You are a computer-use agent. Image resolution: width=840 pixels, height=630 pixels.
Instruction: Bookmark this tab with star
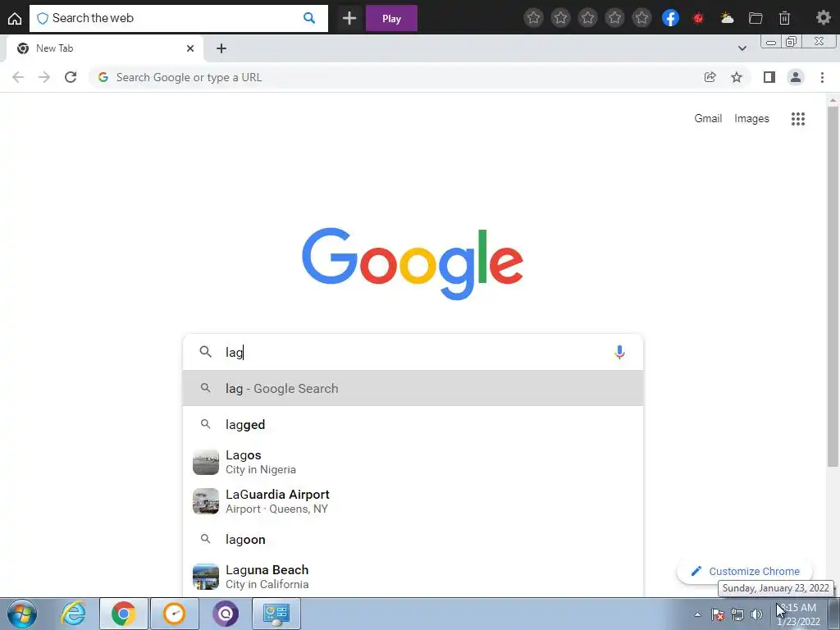(x=737, y=77)
